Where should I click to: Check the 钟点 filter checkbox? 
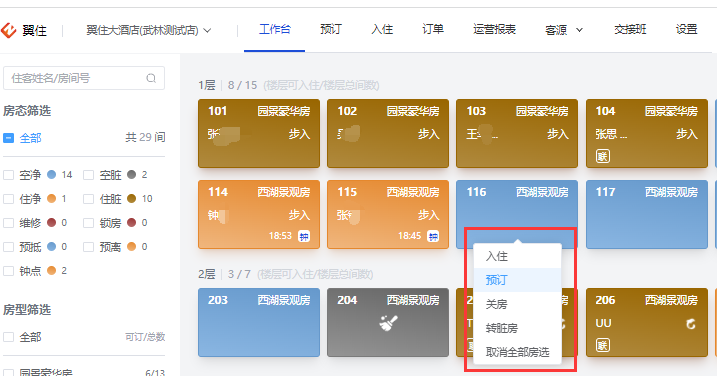(9, 271)
